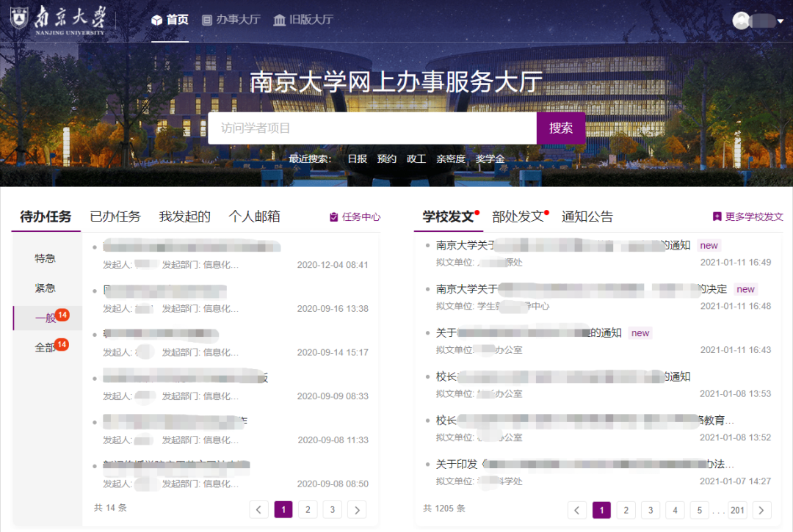Select page 4 in documents pagination
Viewport: 793px width, 532px height.
pyautogui.click(x=676, y=510)
